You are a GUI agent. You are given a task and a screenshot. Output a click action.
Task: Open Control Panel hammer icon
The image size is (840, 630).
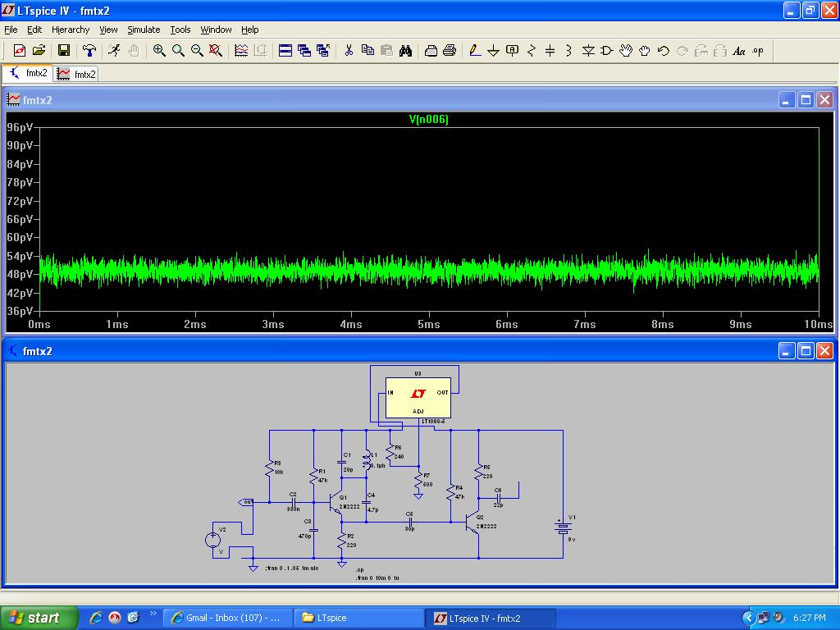coord(89,50)
